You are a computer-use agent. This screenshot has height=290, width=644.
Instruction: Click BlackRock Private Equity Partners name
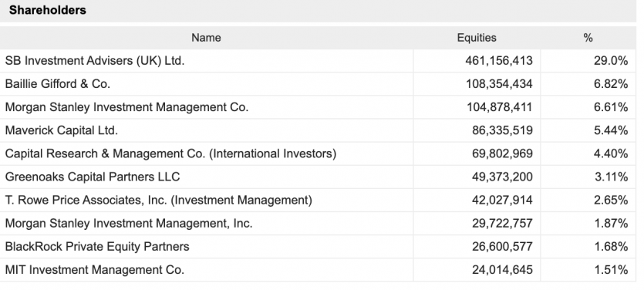coord(97,247)
